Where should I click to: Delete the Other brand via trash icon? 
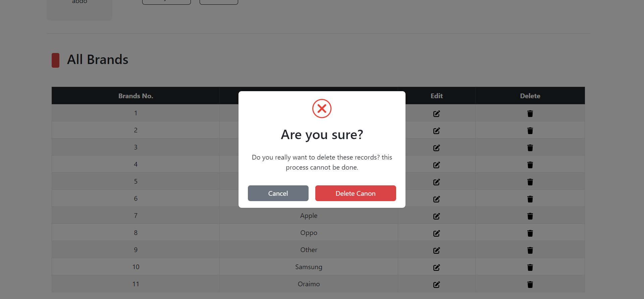pos(530,250)
